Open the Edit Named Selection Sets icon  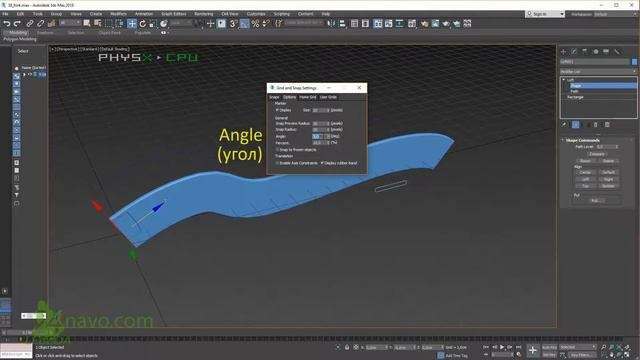pyautogui.click(x=278, y=24)
